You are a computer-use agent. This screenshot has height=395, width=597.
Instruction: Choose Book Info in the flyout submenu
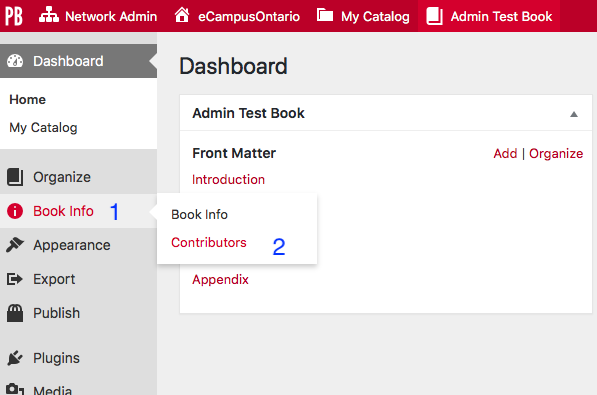click(x=200, y=214)
